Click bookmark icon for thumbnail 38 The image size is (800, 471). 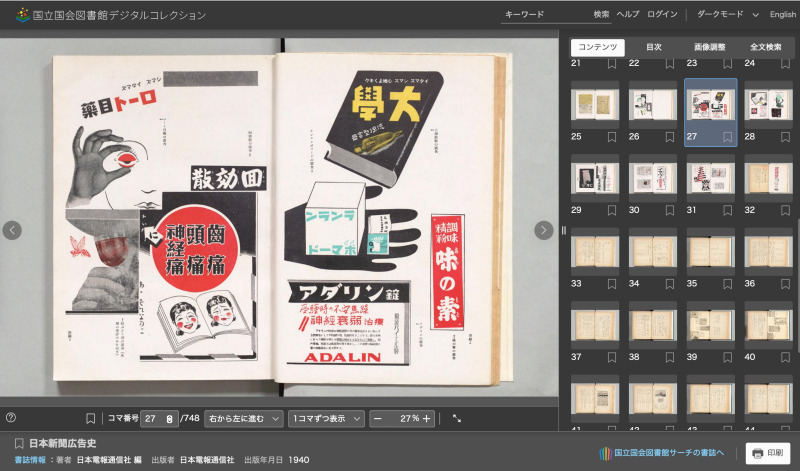[x=670, y=357]
